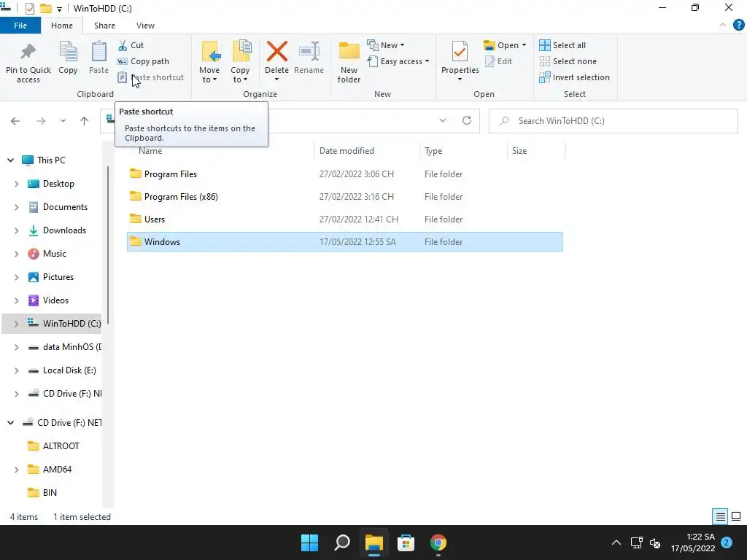The height and width of the screenshot is (560, 747).
Task: Open the BIN folder in tree
Action: pyautogui.click(x=50, y=493)
